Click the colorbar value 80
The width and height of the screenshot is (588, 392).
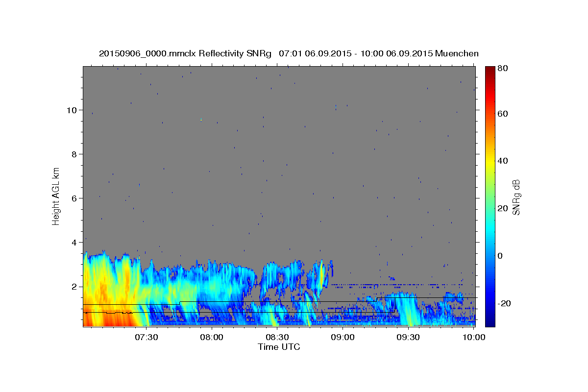point(504,69)
